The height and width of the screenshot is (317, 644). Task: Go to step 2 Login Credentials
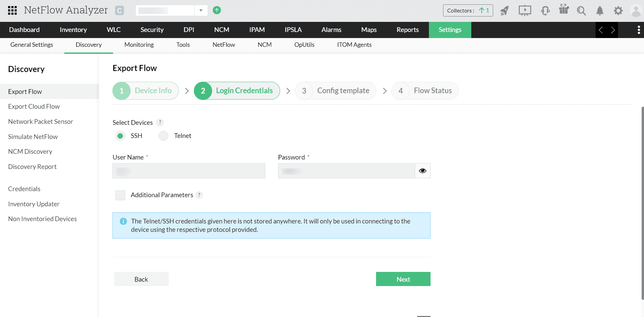coord(237,91)
